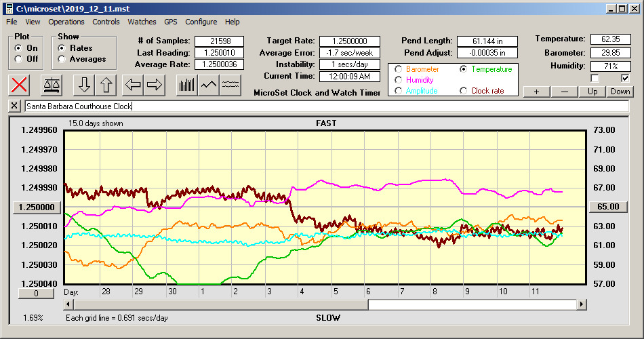Click the scrollbar right arrow
The width and height of the screenshot is (644, 339).
click(x=581, y=304)
